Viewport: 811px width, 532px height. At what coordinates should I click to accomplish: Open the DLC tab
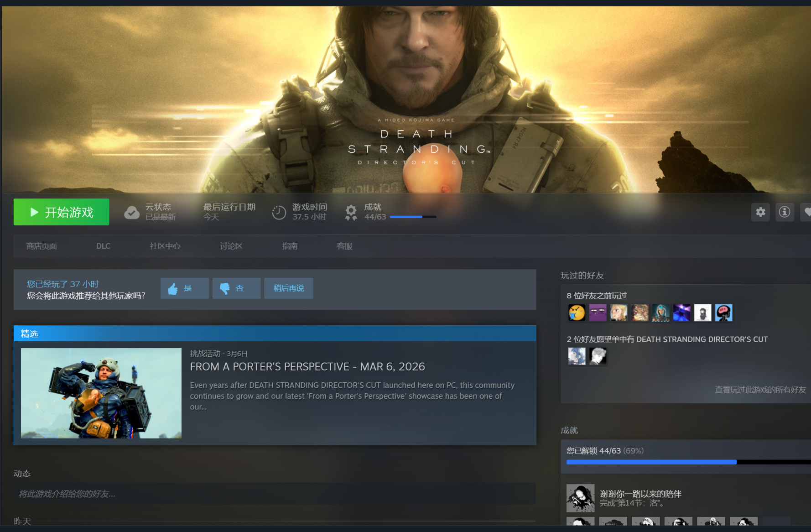click(x=103, y=246)
